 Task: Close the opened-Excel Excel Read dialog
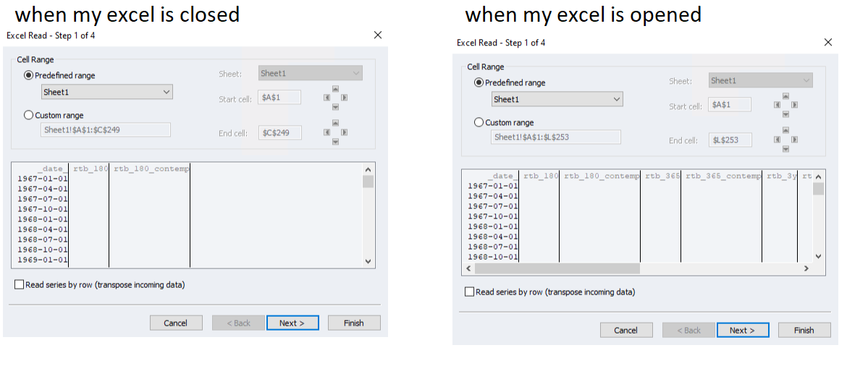828,42
